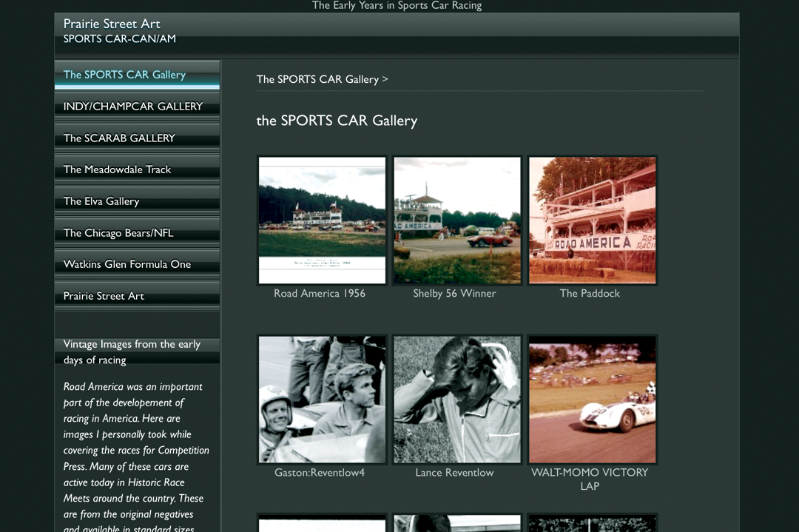
Task: Click Prairie Street Art sidebar link
Action: coord(104,296)
